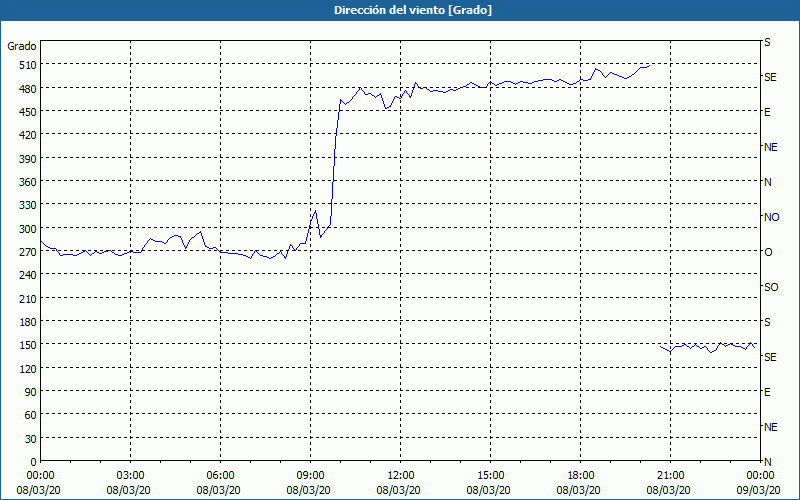Select the 'SE' compass label near 120
800x500 pixels.
click(770, 357)
